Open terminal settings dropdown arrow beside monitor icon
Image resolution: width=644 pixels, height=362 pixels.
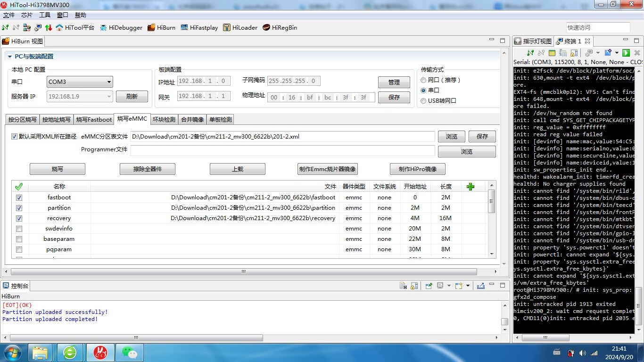pos(598,53)
